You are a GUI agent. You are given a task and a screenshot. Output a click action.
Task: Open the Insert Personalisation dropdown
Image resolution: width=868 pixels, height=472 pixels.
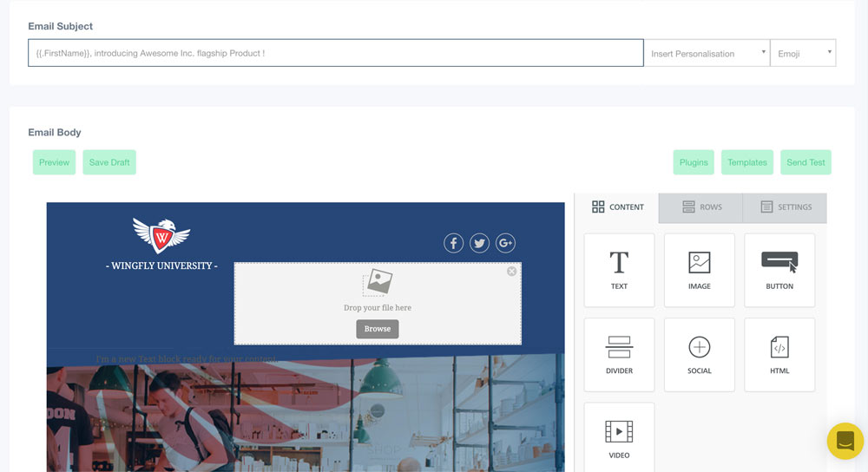(707, 53)
